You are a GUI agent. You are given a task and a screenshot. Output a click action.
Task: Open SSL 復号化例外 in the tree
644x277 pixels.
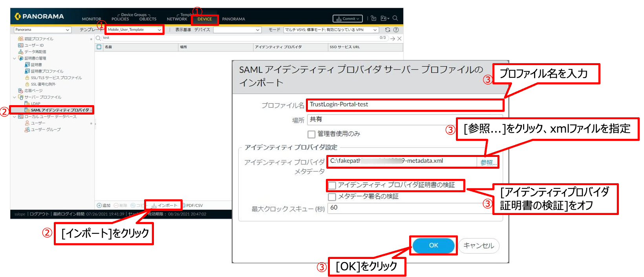coord(43,84)
